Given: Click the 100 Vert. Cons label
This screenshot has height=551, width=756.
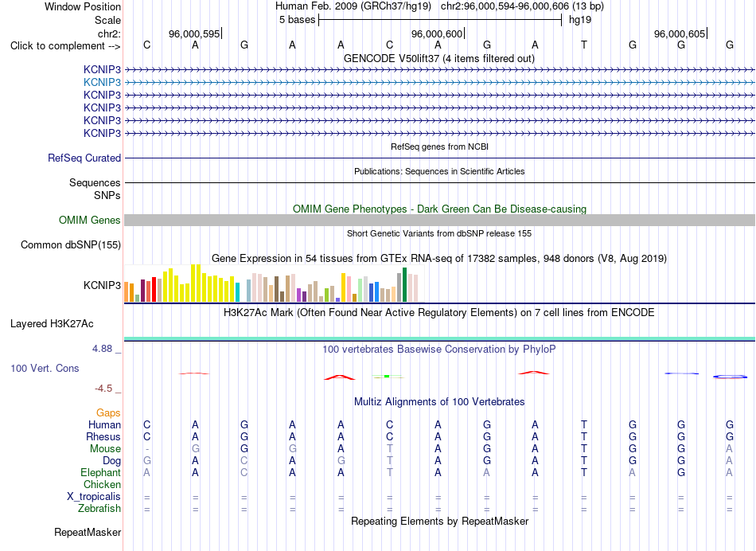Looking at the screenshot, I should (x=45, y=368).
